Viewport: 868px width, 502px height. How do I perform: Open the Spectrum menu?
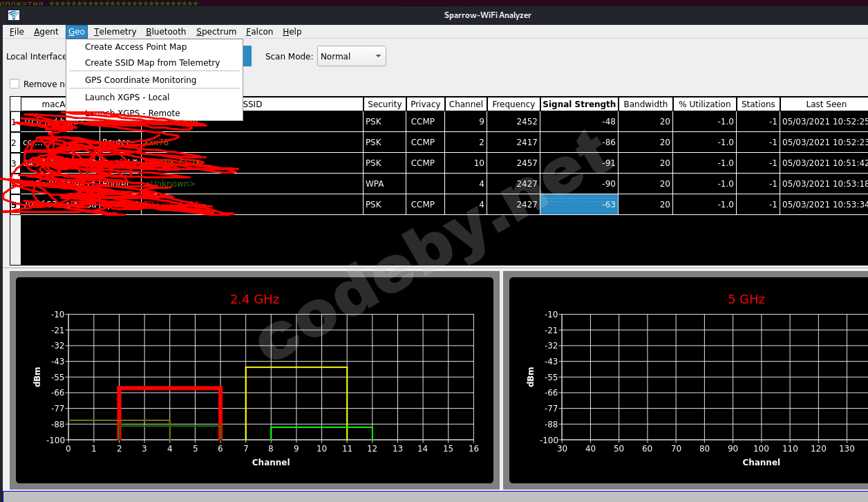point(216,32)
